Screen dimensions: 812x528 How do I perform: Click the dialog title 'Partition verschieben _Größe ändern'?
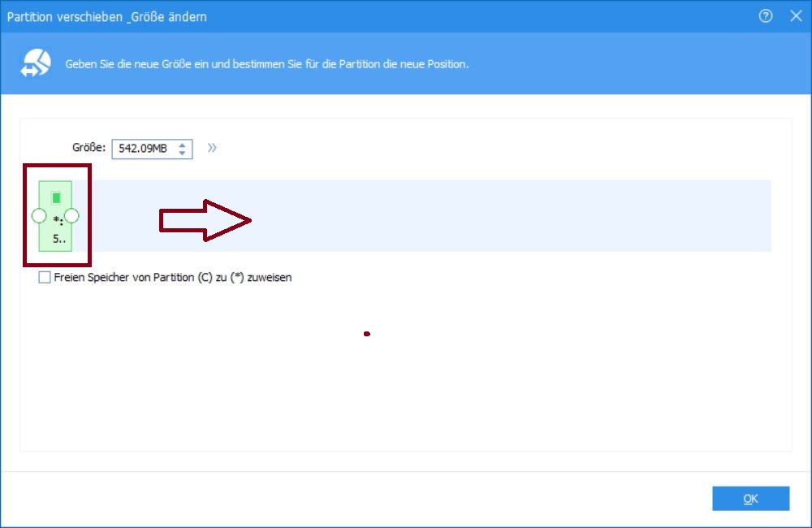coord(107,16)
